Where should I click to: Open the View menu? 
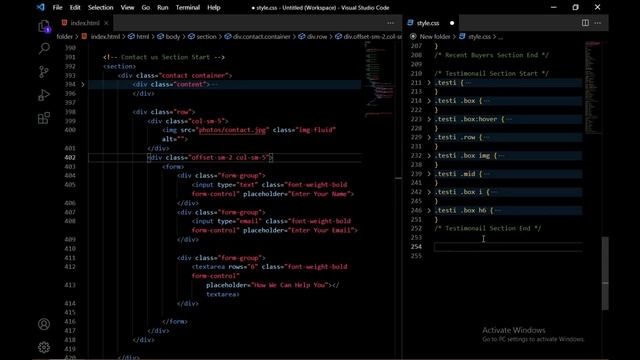pos(127,7)
